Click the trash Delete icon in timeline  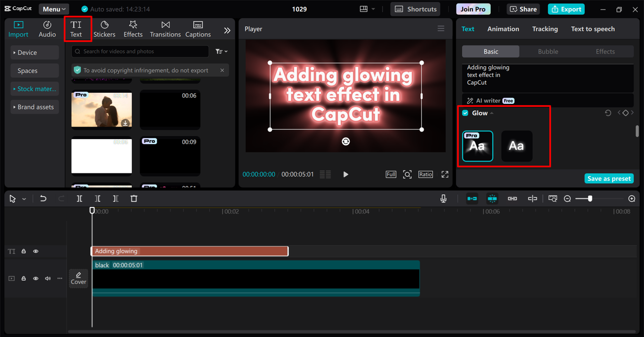coord(134,199)
